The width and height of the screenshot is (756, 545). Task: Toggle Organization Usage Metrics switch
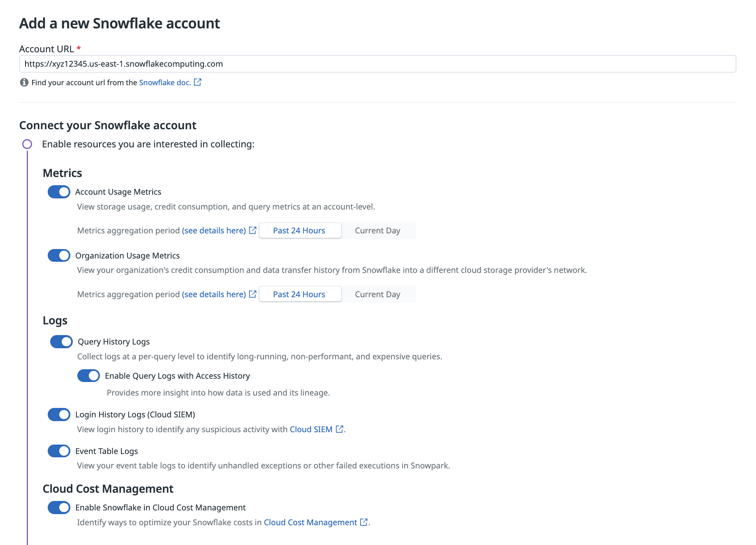pyautogui.click(x=59, y=255)
